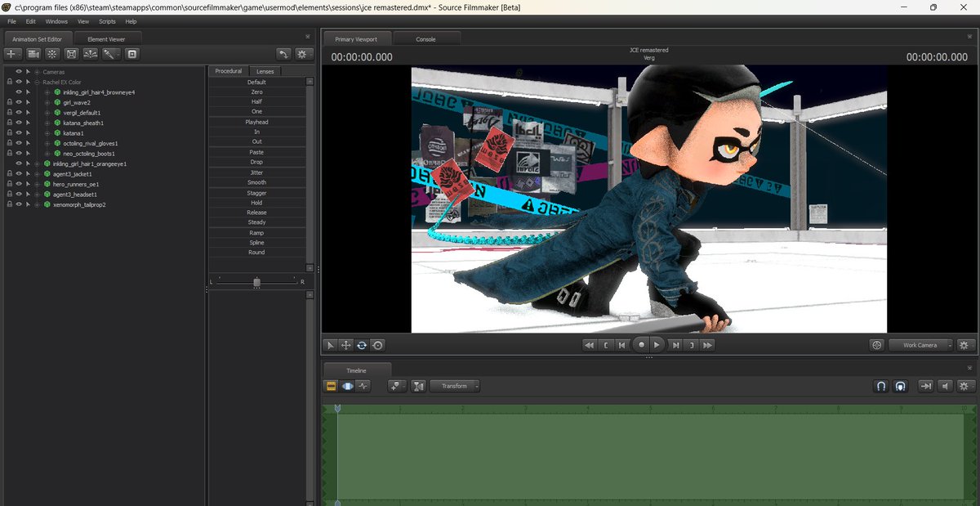Expand hero_runners_oe1 node

click(37, 184)
